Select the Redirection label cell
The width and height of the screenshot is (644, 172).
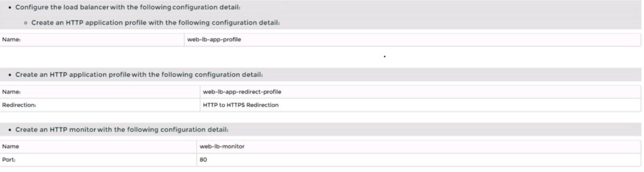[x=15, y=105]
